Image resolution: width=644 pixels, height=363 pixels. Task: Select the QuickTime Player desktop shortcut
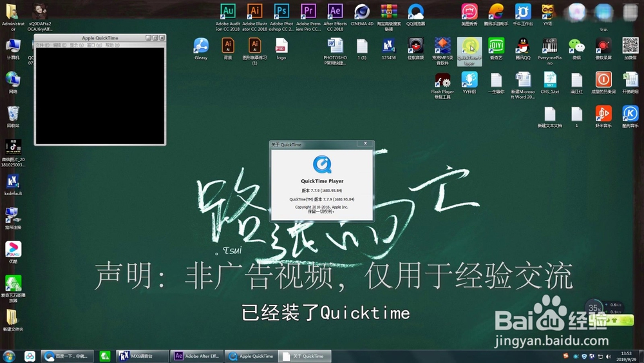click(x=469, y=52)
